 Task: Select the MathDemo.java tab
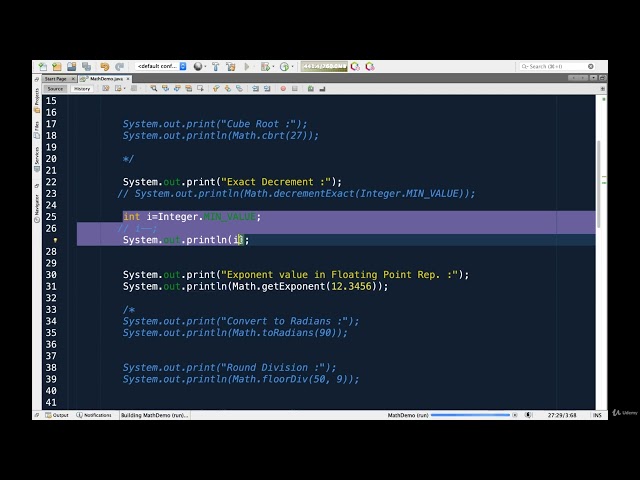point(106,78)
